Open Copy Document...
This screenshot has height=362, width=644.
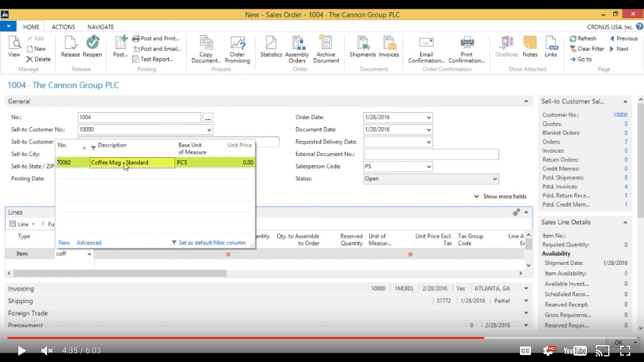pyautogui.click(x=206, y=49)
